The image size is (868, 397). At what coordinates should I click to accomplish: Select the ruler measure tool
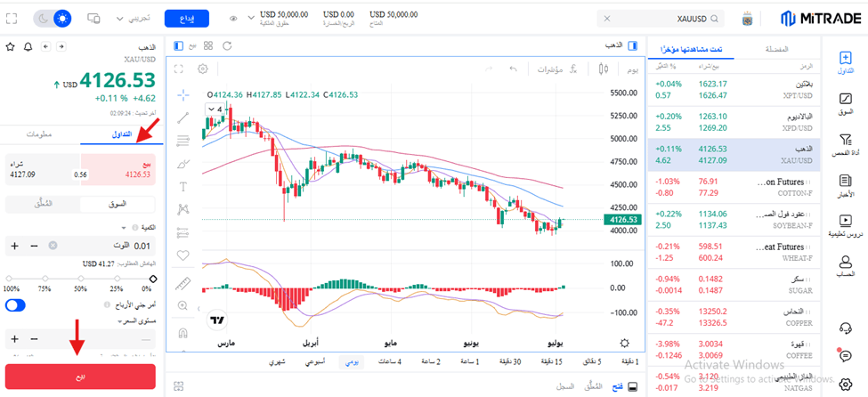pos(183,283)
